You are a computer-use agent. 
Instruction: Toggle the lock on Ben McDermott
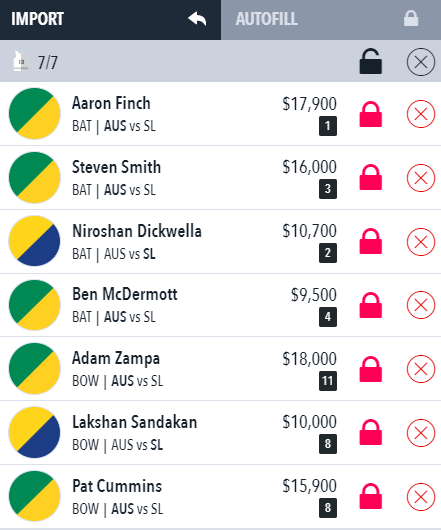pyautogui.click(x=371, y=305)
